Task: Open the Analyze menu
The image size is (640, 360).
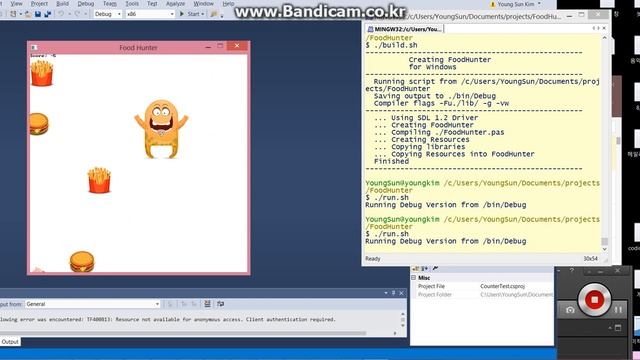Action: tap(176, 4)
